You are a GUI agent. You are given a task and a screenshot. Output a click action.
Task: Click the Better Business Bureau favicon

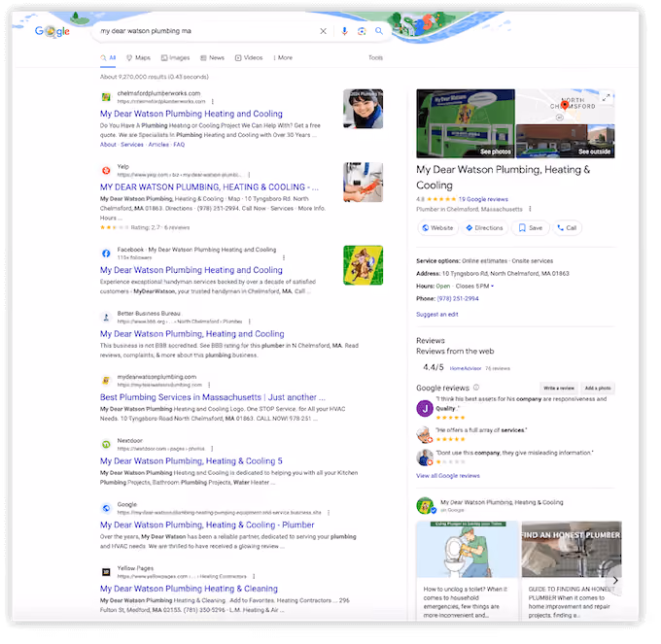[x=106, y=318]
